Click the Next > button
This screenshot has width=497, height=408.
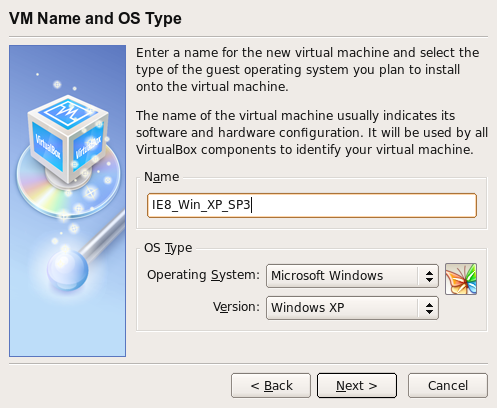[357, 386]
